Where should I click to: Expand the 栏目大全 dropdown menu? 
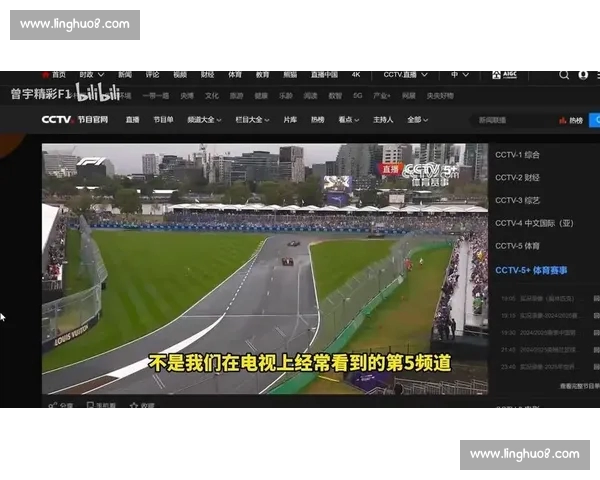pos(250,120)
